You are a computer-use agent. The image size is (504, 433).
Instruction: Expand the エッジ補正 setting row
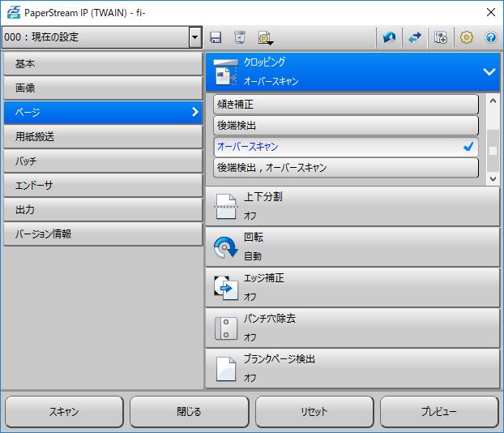tap(352, 288)
